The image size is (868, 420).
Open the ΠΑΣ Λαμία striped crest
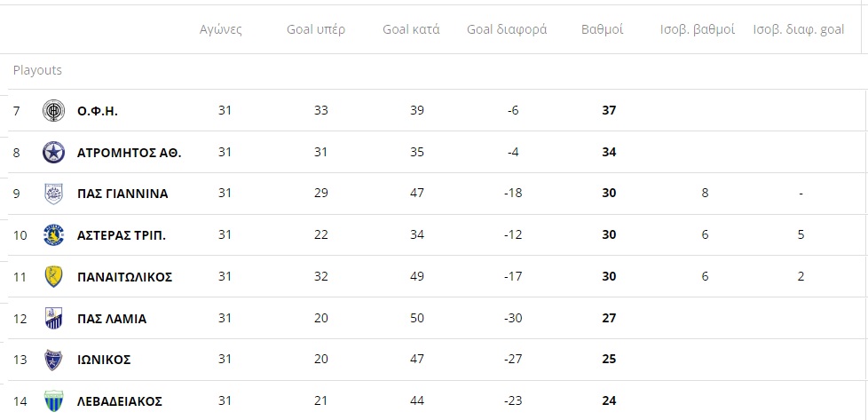[54, 318]
